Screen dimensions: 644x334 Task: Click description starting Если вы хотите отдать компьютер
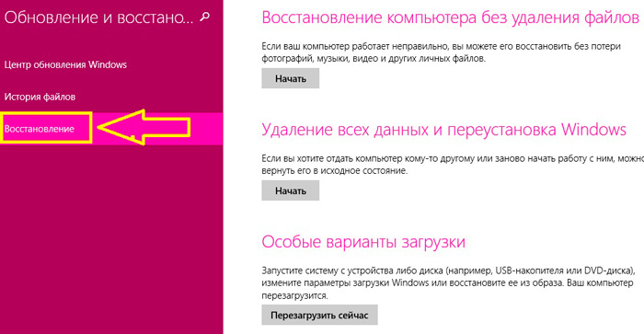tap(453, 165)
